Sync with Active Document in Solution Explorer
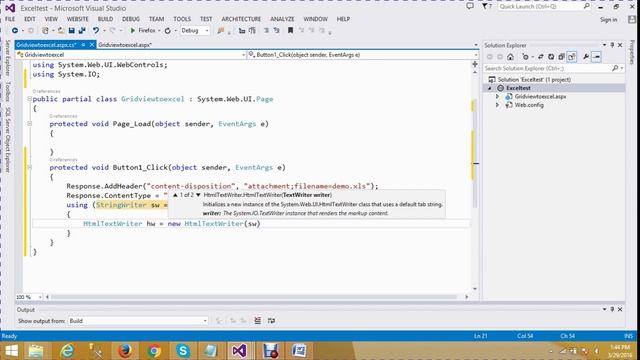The width and height of the screenshot is (640, 360). click(540, 57)
